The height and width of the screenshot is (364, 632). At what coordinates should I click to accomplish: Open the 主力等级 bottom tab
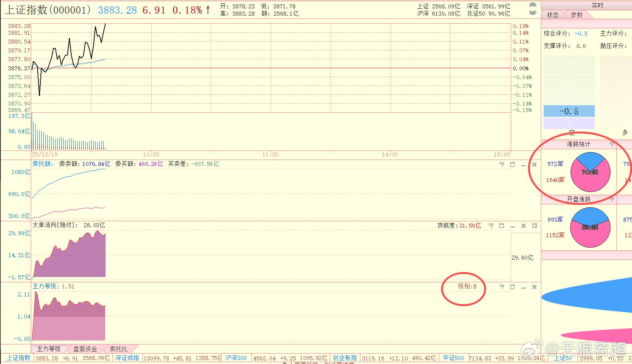pyautogui.click(x=49, y=349)
